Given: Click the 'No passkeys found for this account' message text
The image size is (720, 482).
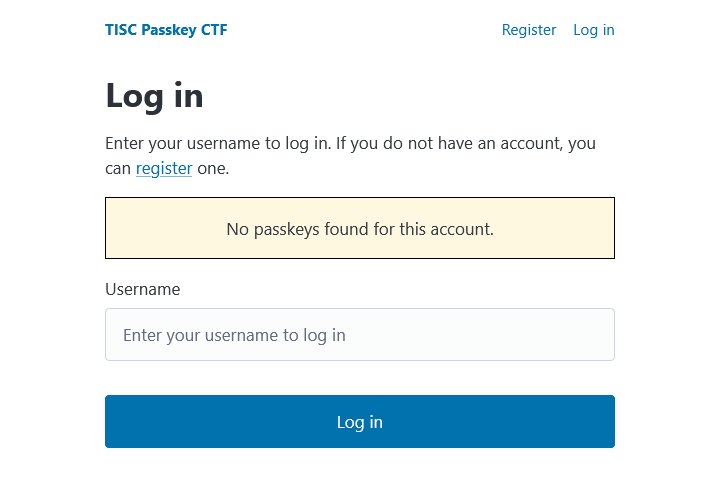Looking at the screenshot, I should [360, 229].
